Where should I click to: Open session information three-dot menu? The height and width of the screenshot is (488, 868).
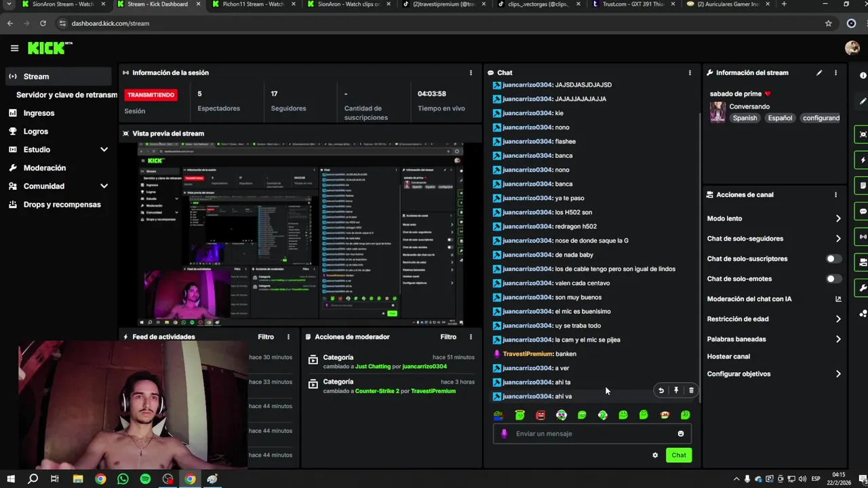coord(471,73)
